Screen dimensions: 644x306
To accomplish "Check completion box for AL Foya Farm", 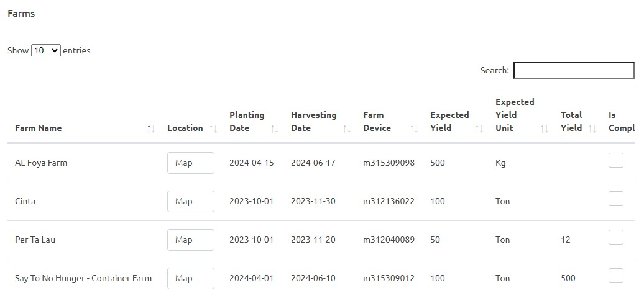I will tap(615, 161).
